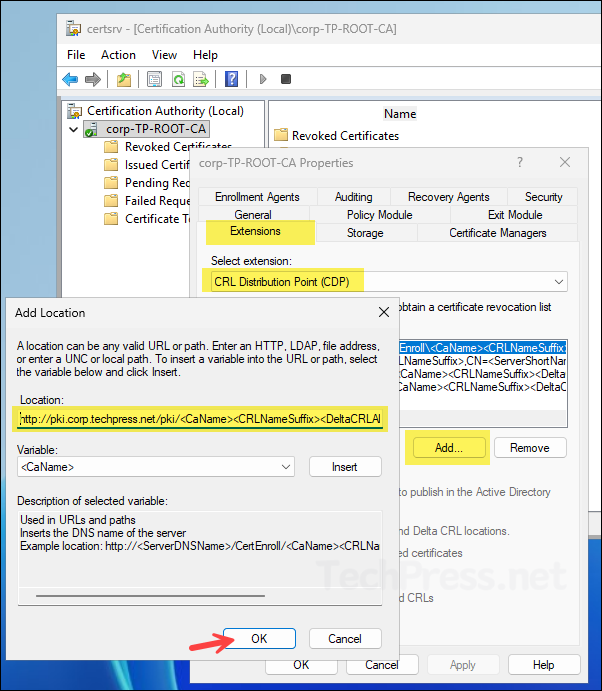Click the CDP location list horizontal scrollbar
Viewport: 602px width, 691px height.
coord(482,418)
